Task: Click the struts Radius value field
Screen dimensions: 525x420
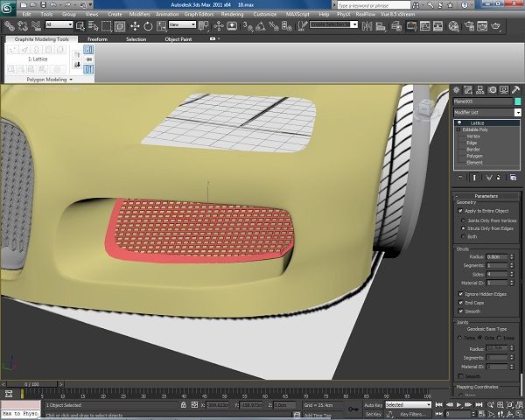Action: tap(497, 257)
